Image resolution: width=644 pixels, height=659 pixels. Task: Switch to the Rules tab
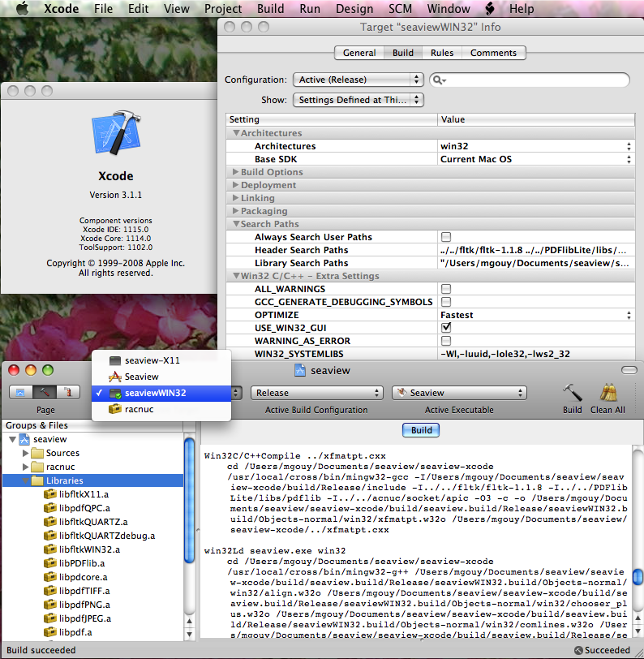coord(441,53)
